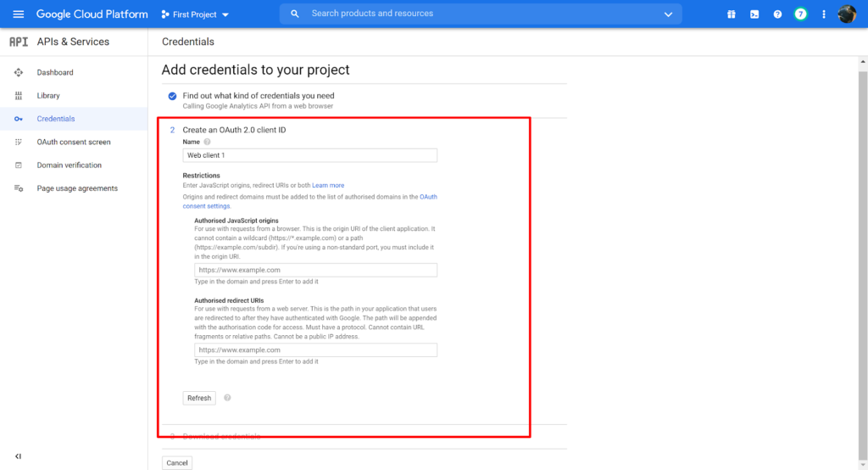
Task: Click the APIs & Services header text
Action: click(x=73, y=42)
